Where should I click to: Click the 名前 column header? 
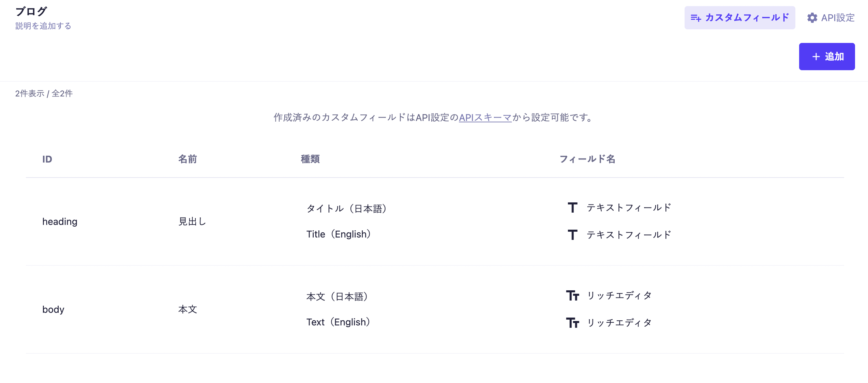[188, 159]
